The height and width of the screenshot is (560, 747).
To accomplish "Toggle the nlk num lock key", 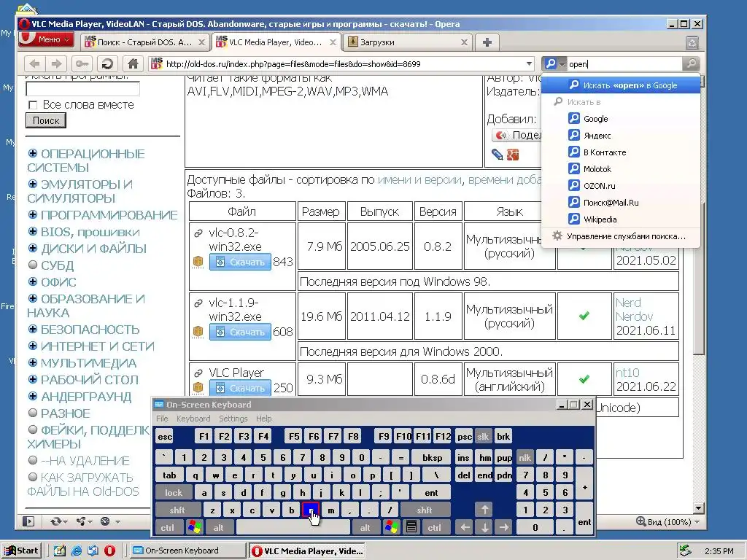I will [x=525, y=458].
